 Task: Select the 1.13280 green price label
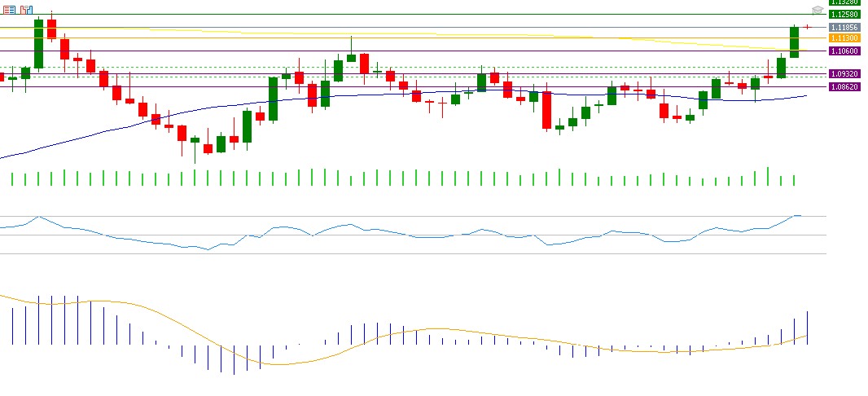845,2
